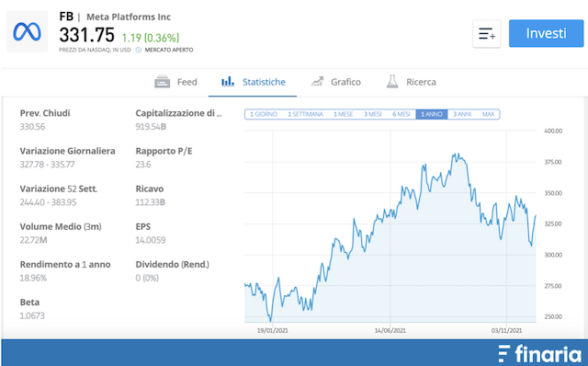Click the Statistiche bar-chart icon
Image resolution: width=588 pixels, height=366 pixels.
point(228,81)
